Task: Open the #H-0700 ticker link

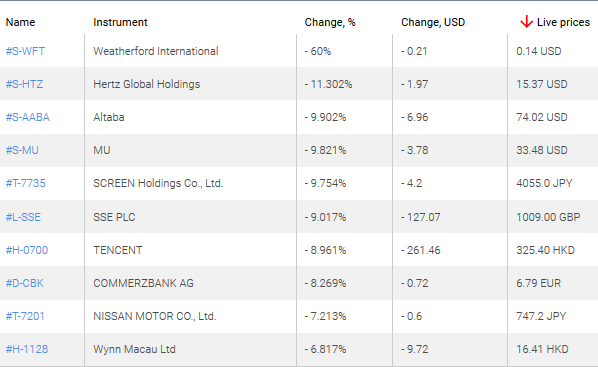Action: [27, 250]
